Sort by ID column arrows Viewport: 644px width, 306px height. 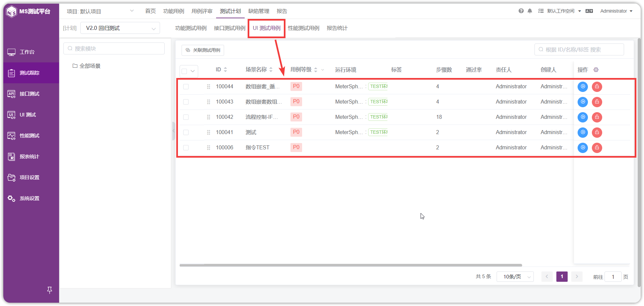225,70
